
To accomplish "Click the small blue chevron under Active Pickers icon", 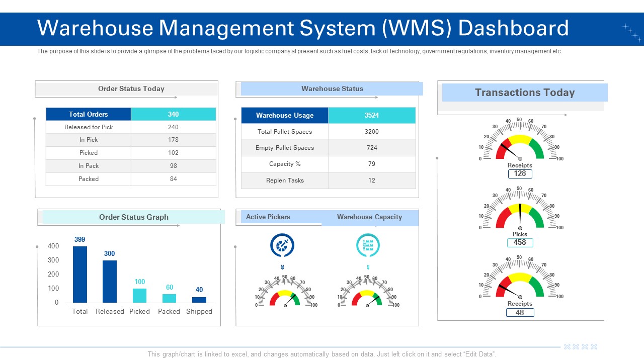I will coord(282,266).
